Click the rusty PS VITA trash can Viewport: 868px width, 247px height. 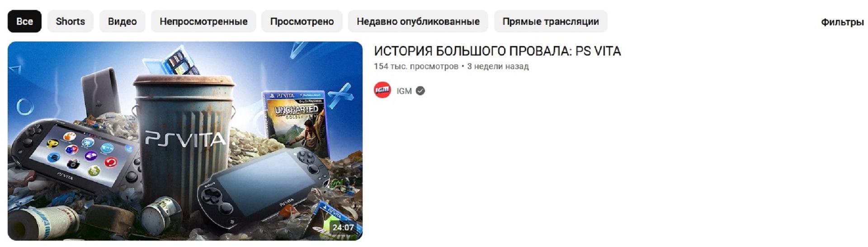184,138
